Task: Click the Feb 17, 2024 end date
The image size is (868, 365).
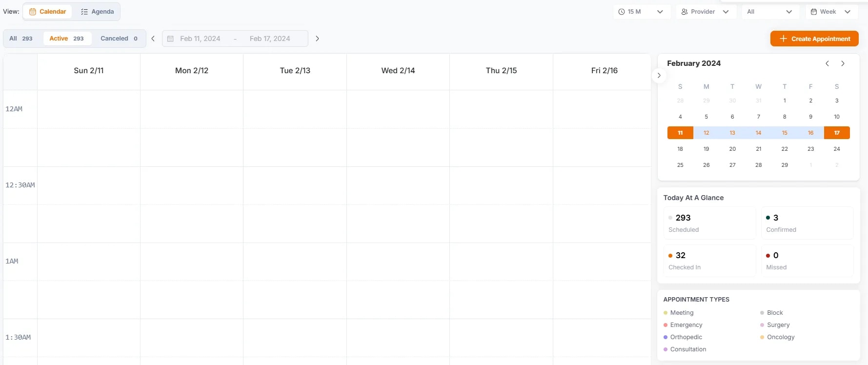Action: (270, 39)
